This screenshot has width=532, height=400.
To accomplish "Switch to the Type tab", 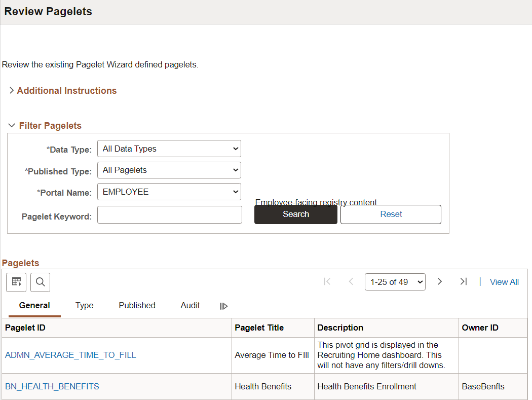I will coord(84,305).
